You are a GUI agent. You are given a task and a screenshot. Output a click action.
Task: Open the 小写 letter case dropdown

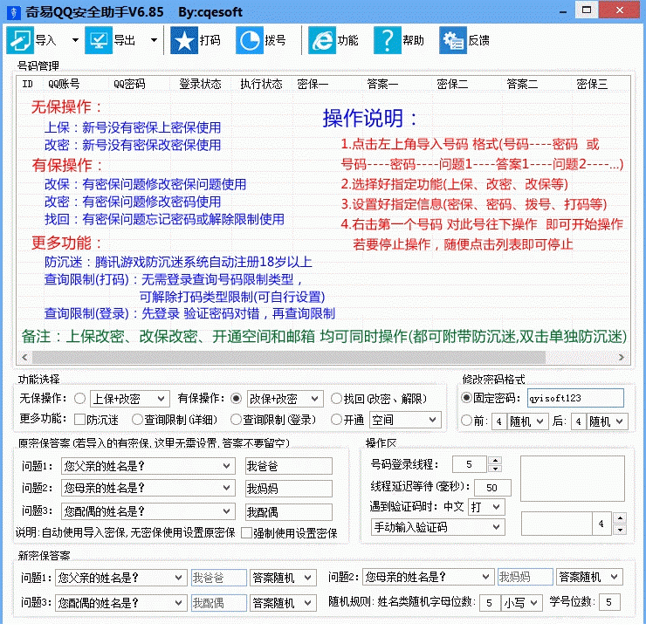pyautogui.click(x=521, y=602)
